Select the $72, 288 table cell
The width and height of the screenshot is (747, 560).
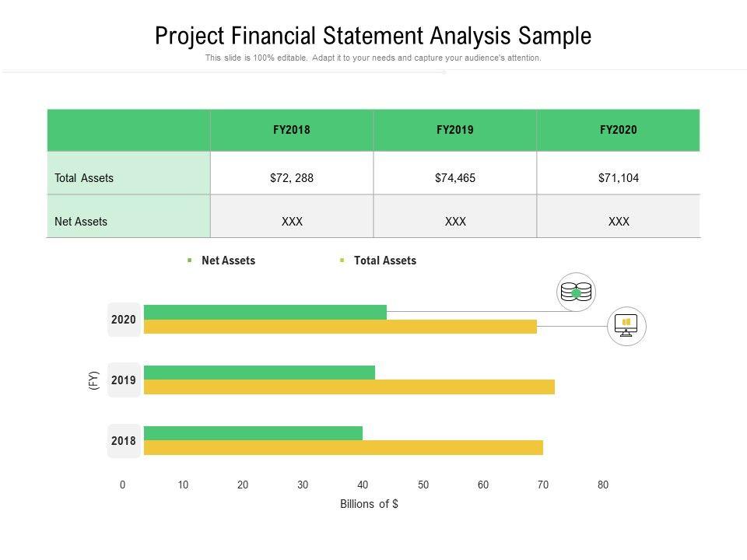tap(292, 178)
